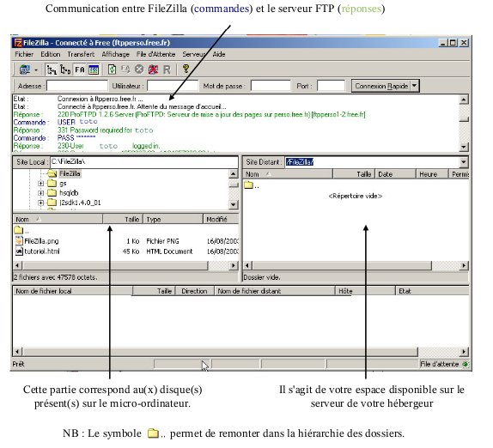493x448 pixels.
Task: Expand the j2sdk1.4.0_01 folder node
Action: click(x=40, y=203)
